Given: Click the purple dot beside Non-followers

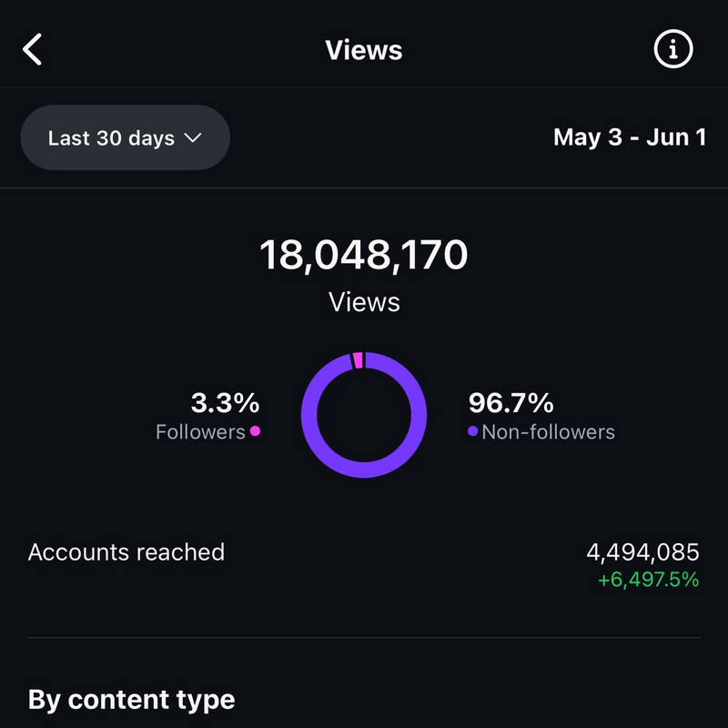Looking at the screenshot, I should [472, 431].
